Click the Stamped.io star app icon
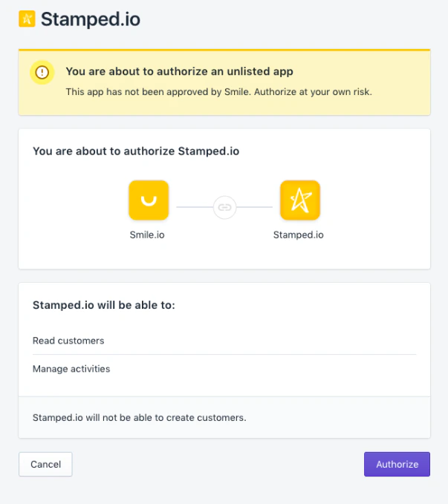Viewport: 448px width, 504px height. 300,200
